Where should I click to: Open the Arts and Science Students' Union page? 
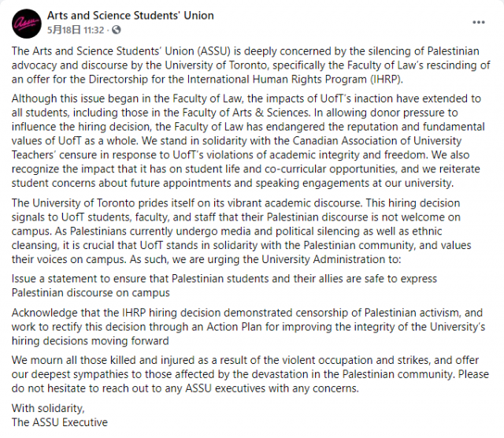[130, 16]
